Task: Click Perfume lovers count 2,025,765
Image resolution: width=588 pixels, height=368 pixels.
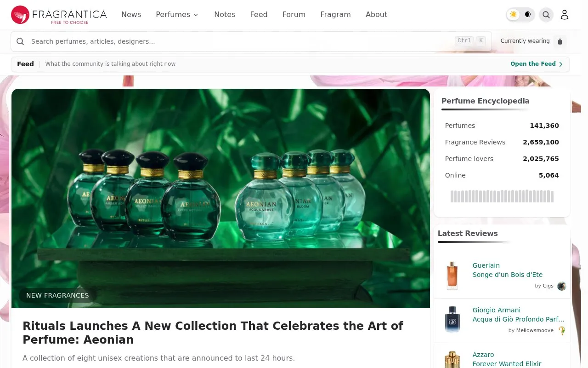Action: coord(541,159)
